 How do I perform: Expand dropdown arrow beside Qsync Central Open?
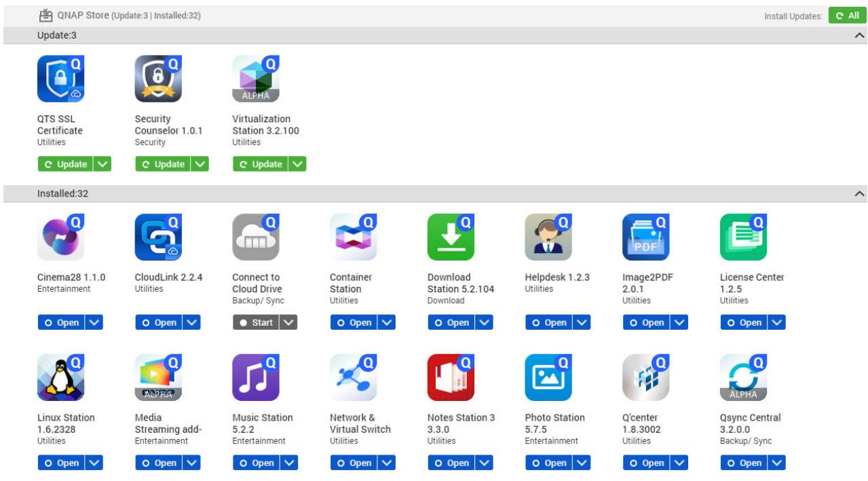click(778, 463)
